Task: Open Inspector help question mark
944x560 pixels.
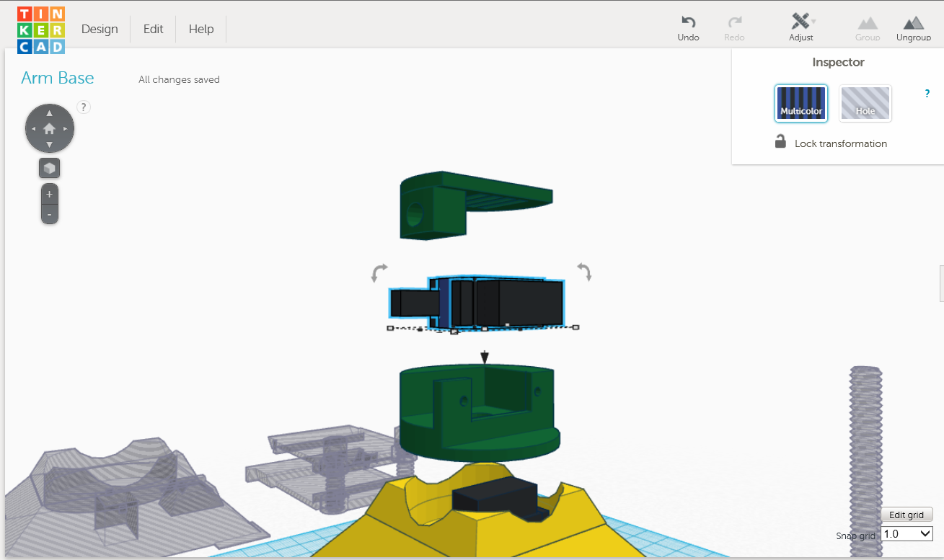Action: pyautogui.click(x=927, y=94)
